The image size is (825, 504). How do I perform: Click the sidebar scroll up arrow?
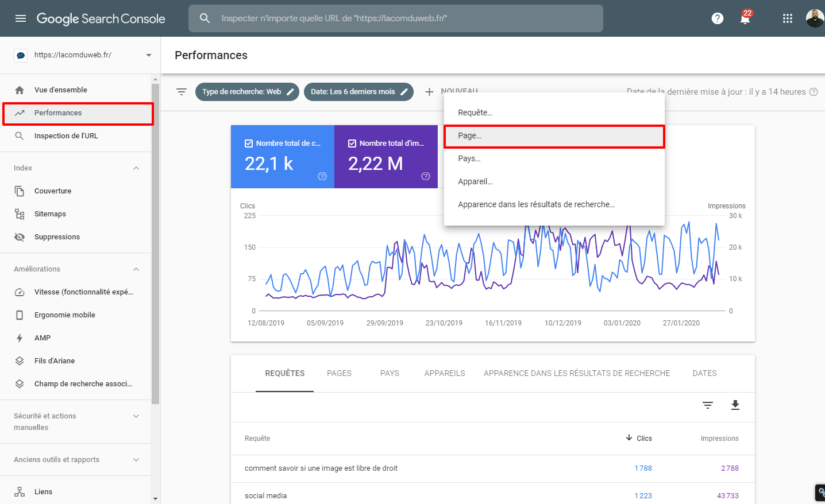click(155, 79)
